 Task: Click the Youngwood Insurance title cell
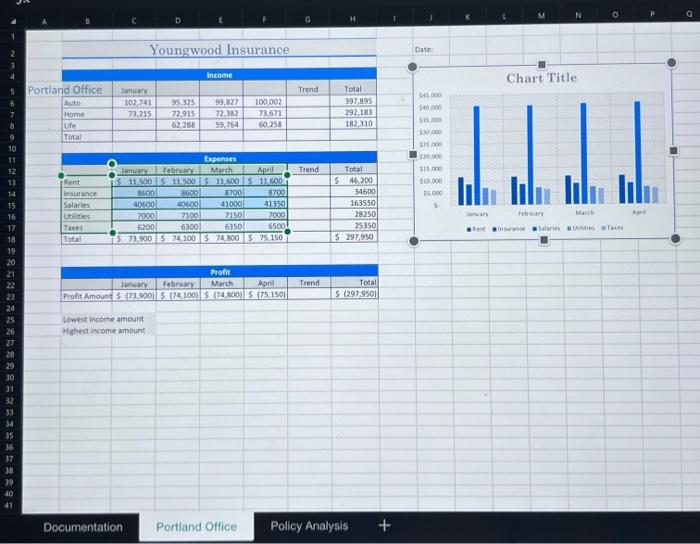coord(219,50)
